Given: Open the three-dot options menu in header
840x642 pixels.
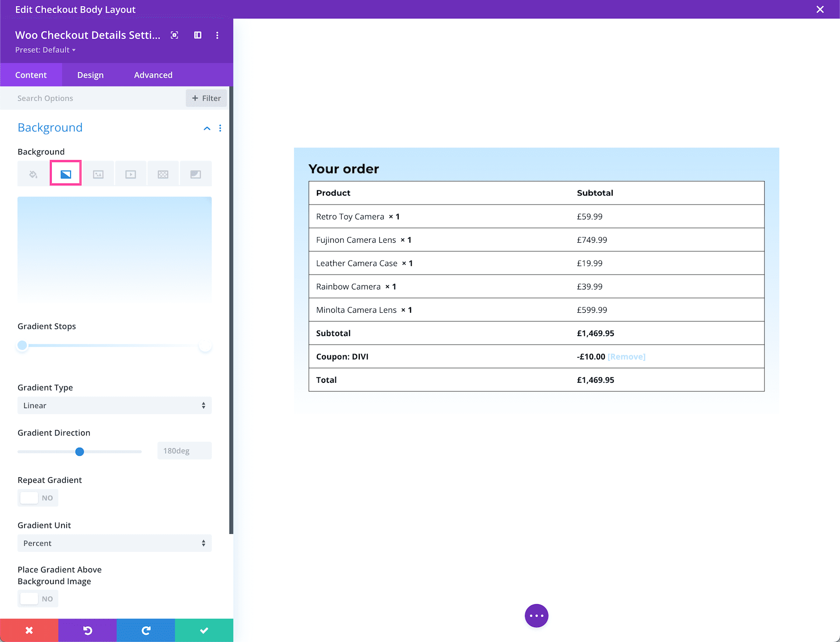Looking at the screenshot, I should click(x=217, y=35).
